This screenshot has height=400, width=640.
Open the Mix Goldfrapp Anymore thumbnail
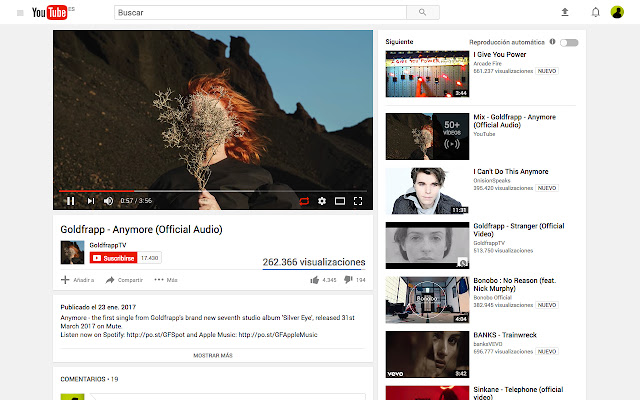427,136
